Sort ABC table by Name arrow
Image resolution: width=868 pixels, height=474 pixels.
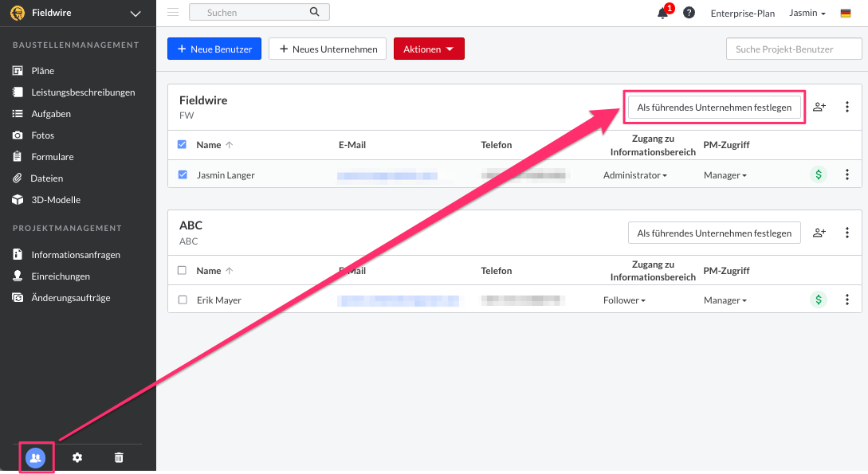click(x=230, y=271)
